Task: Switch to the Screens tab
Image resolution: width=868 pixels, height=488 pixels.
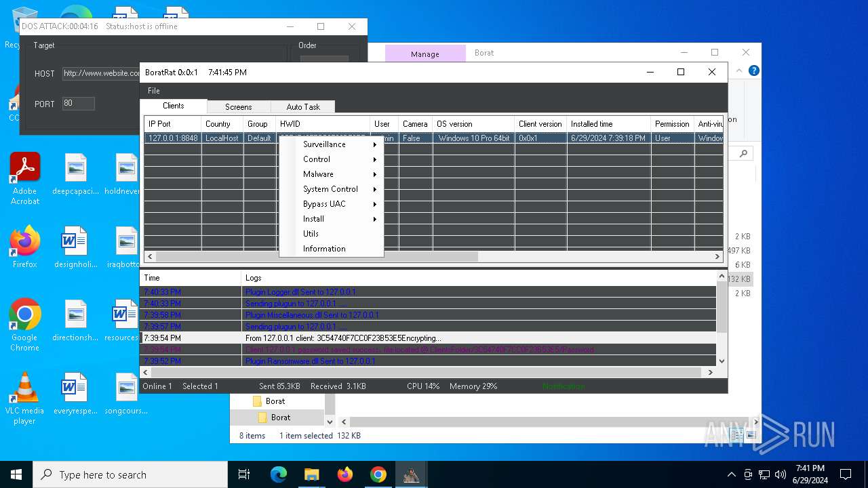Action: (x=238, y=107)
